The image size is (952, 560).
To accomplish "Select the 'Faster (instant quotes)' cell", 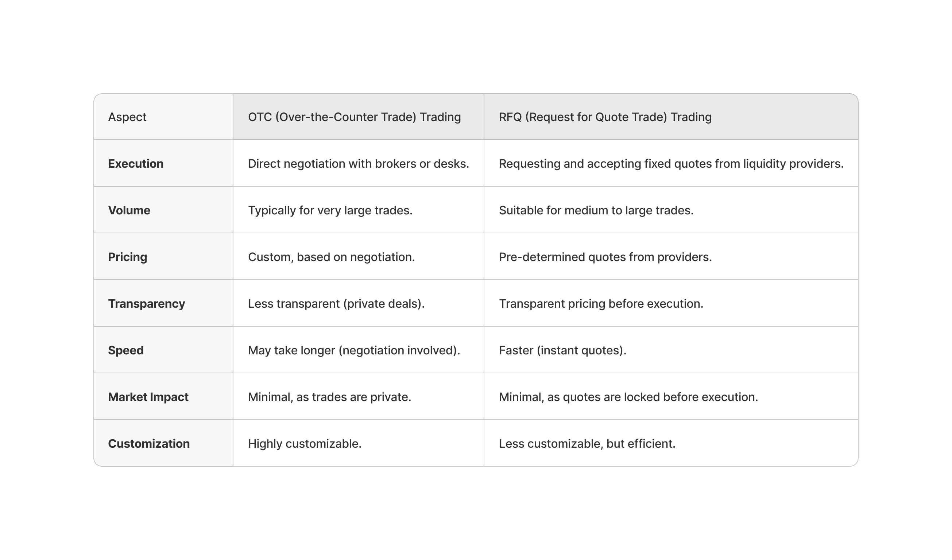I will [562, 350].
